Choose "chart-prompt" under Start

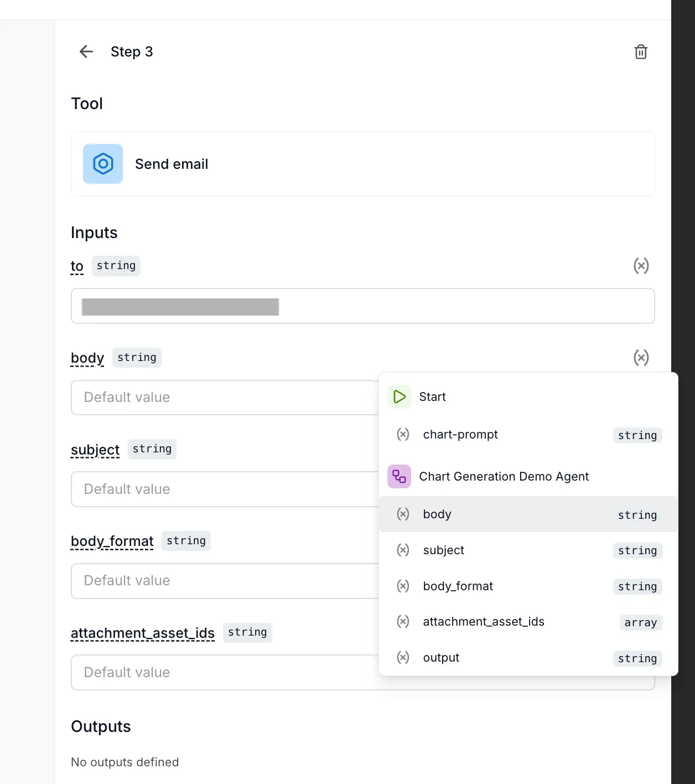460,435
